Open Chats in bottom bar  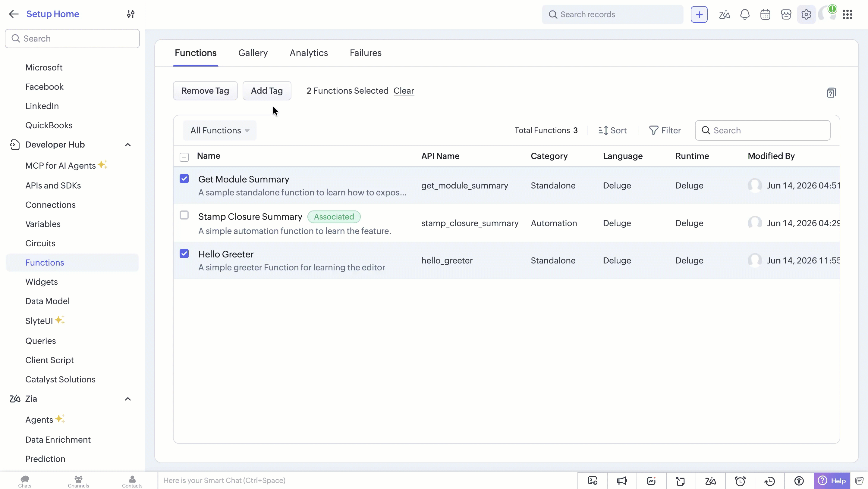[x=25, y=481]
